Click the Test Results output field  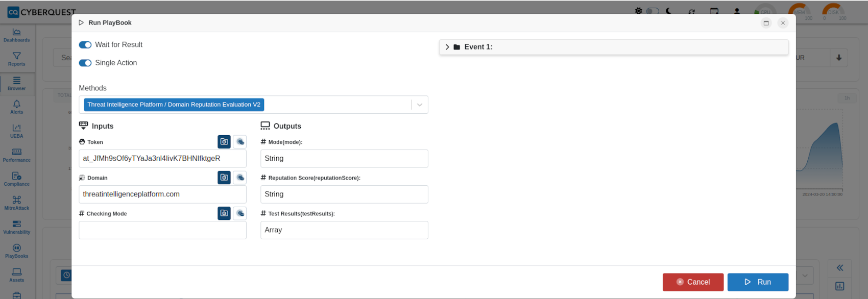(344, 230)
